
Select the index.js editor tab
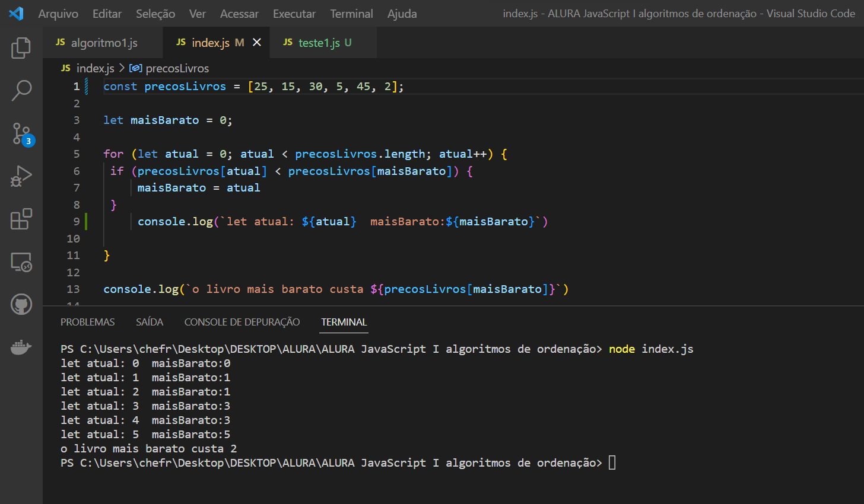[217, 43]
